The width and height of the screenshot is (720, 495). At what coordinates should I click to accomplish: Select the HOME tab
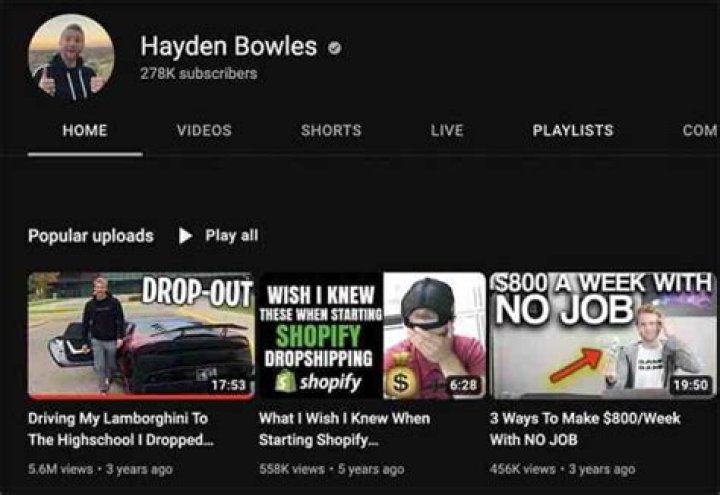(85, 130)
